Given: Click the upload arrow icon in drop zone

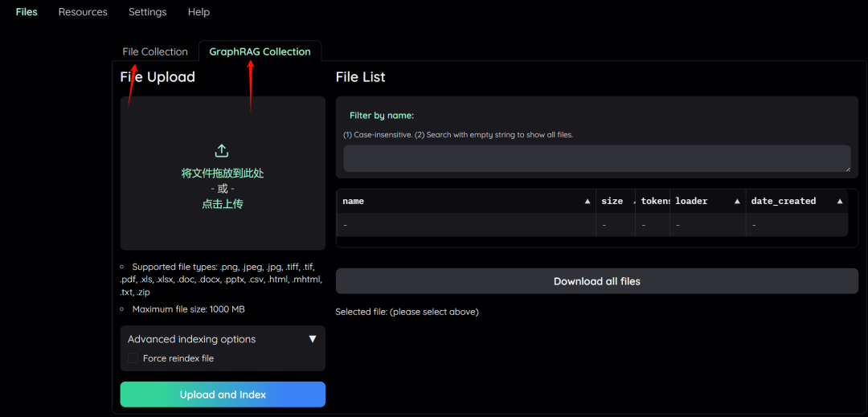Looking at the screenshot, I should [x=223, y=151].
